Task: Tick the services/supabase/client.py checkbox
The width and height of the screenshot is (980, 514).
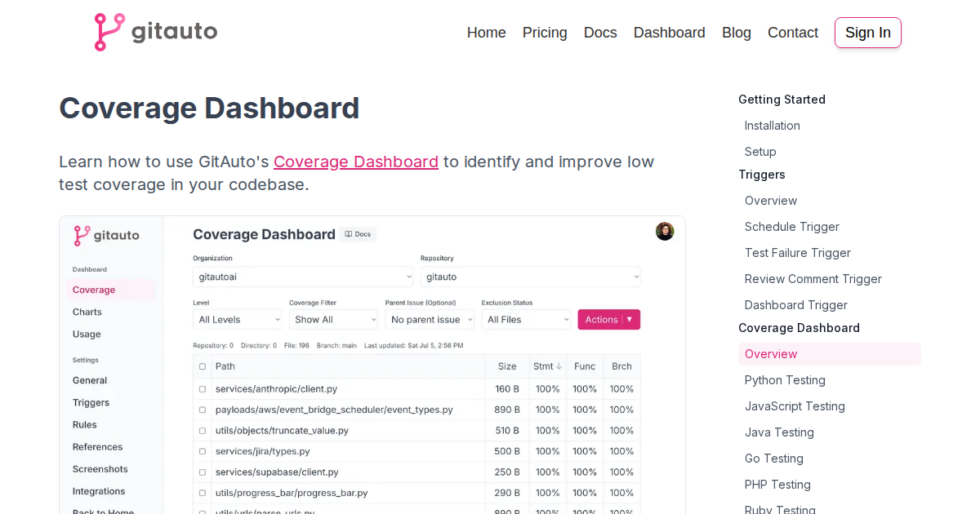Action: [x=203, y=472]
